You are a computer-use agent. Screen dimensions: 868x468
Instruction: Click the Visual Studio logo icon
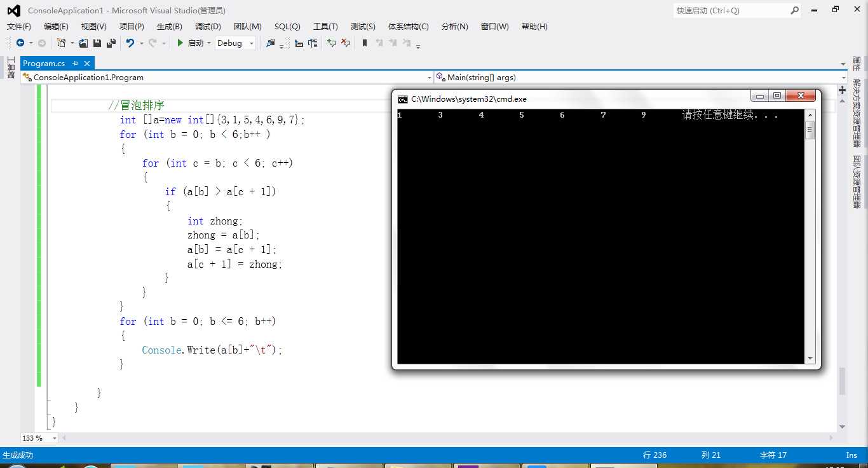coord(13,10)
